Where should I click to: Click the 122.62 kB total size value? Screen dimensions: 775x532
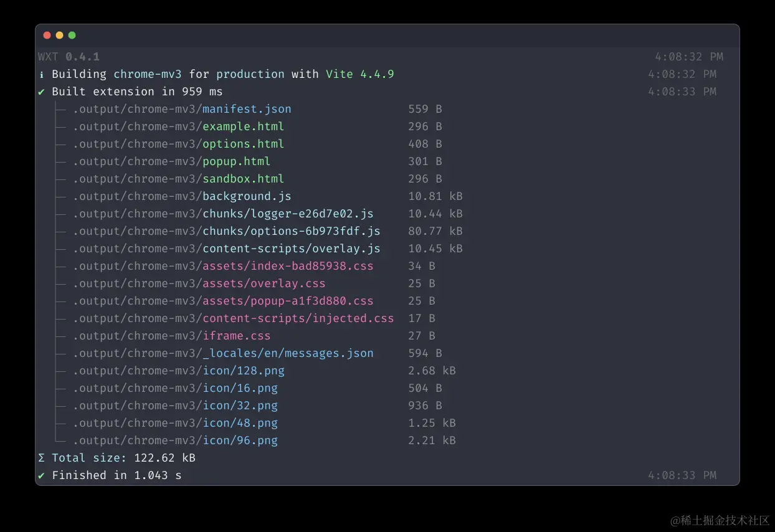pyautogui.click(x=164, y=458)
